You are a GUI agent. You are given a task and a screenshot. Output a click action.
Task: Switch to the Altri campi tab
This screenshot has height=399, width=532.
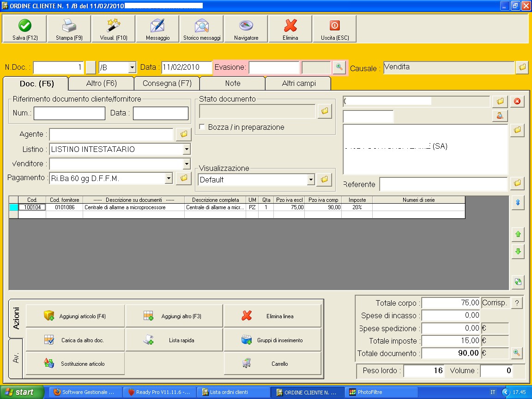[x=299, y=83]
